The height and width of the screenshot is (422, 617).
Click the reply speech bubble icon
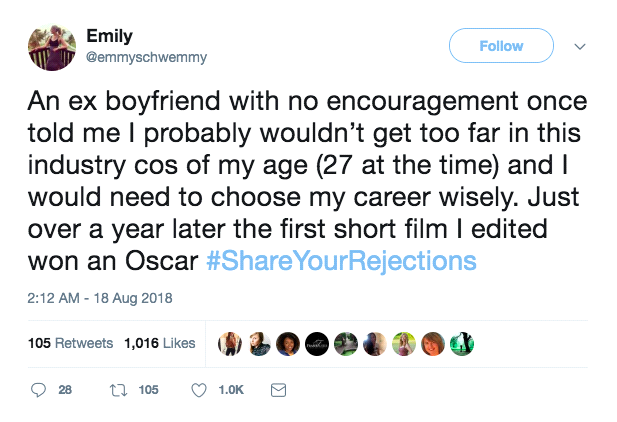click(x=38, y=390)
